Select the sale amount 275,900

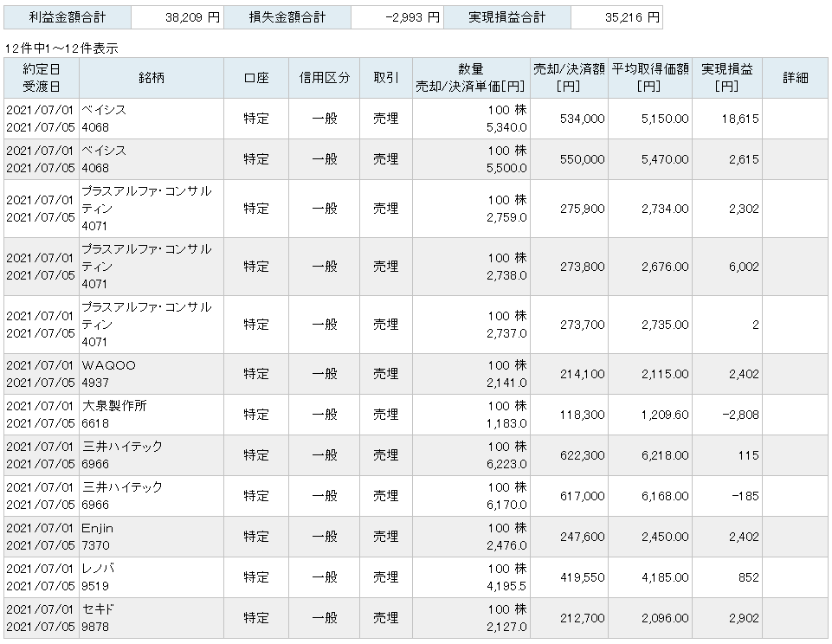[582, 209]
